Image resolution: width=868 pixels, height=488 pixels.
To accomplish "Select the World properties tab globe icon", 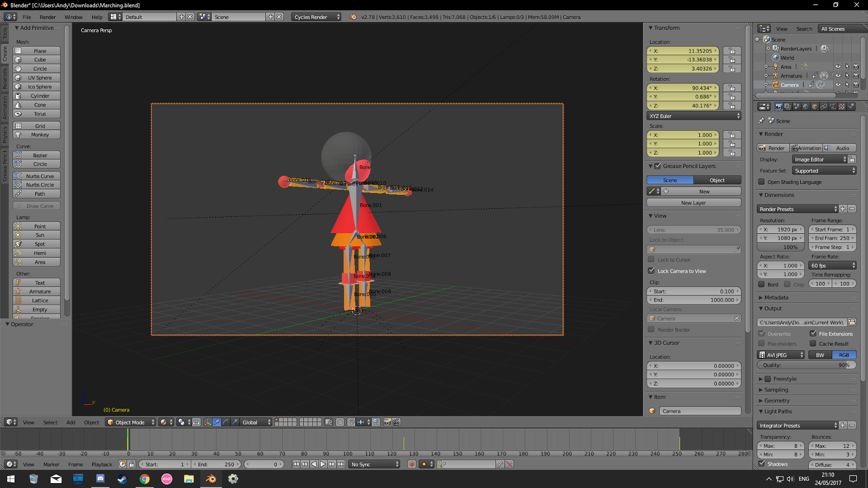I will pos(806,106).
